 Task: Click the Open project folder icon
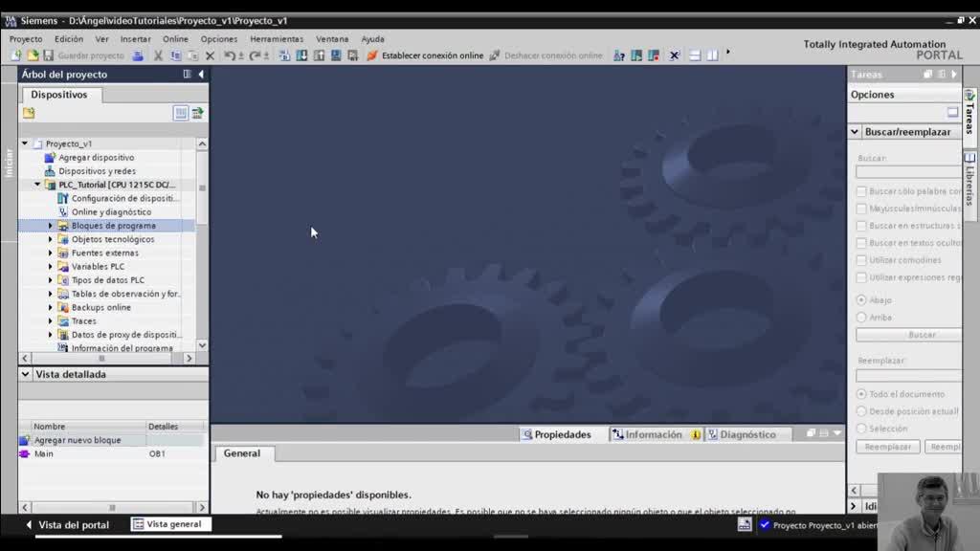tap(32, 55)
